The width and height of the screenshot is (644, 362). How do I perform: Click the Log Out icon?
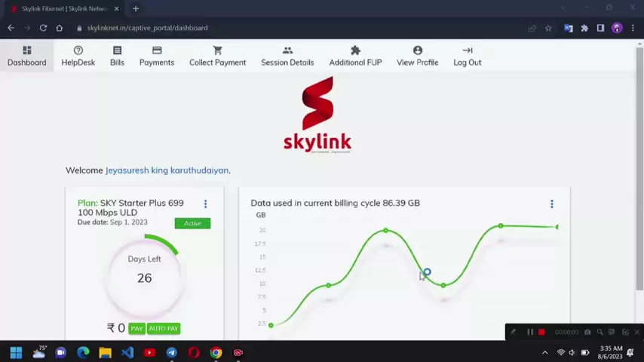(x=468, y=51)
